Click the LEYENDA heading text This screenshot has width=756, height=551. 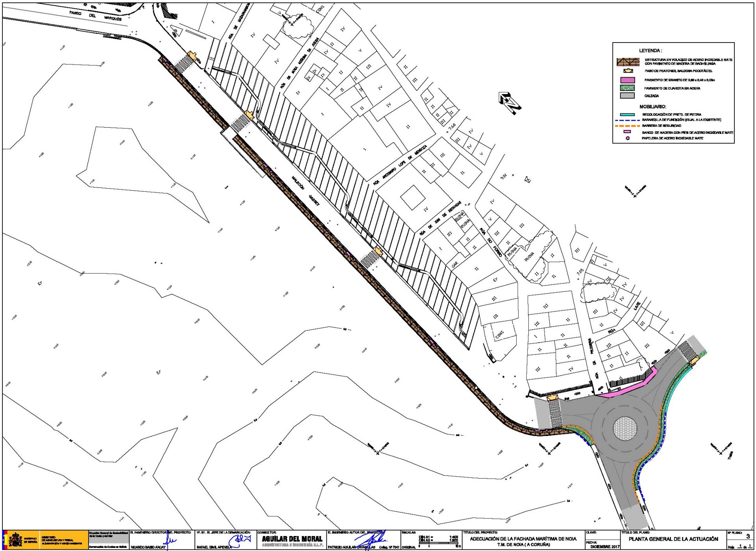coord(650,51)
